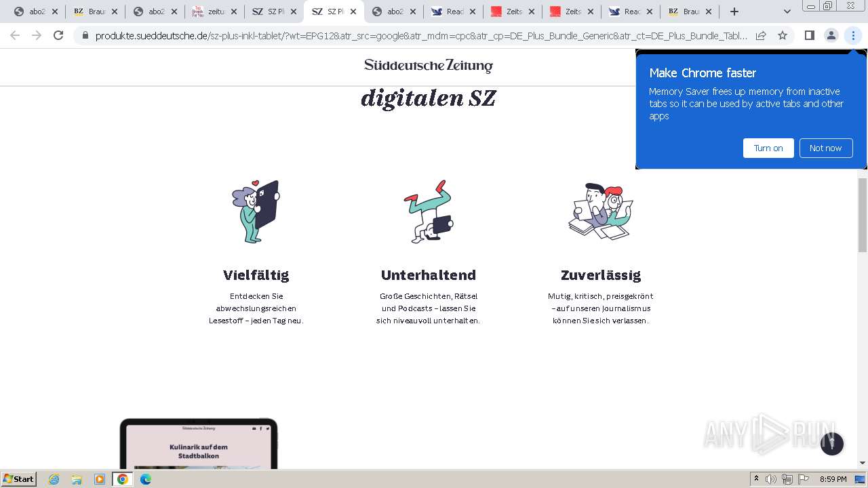
Task: Open the Action Center flag icon
Action: pyautogui.click(x=804, y=479)
